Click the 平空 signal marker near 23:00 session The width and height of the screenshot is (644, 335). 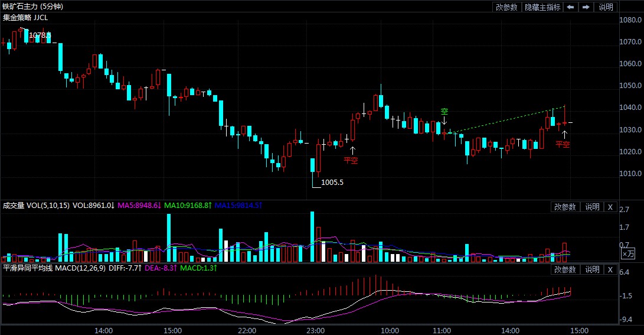[351, 160]
